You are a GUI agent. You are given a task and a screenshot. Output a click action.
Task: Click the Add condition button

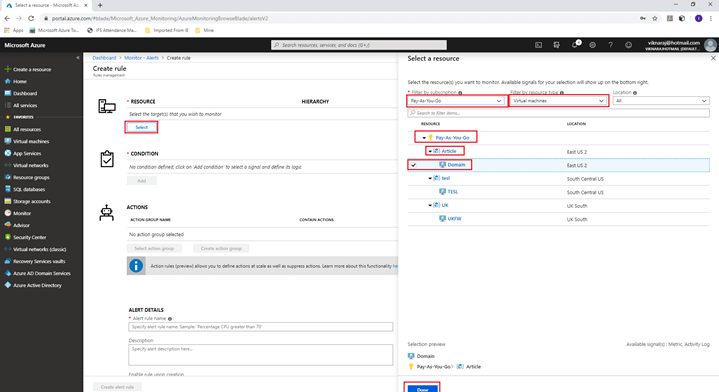pos(142,181)
